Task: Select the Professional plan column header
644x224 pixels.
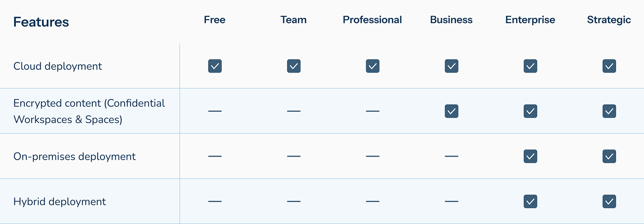Action: pyautogui.click(x=372, y=20)
